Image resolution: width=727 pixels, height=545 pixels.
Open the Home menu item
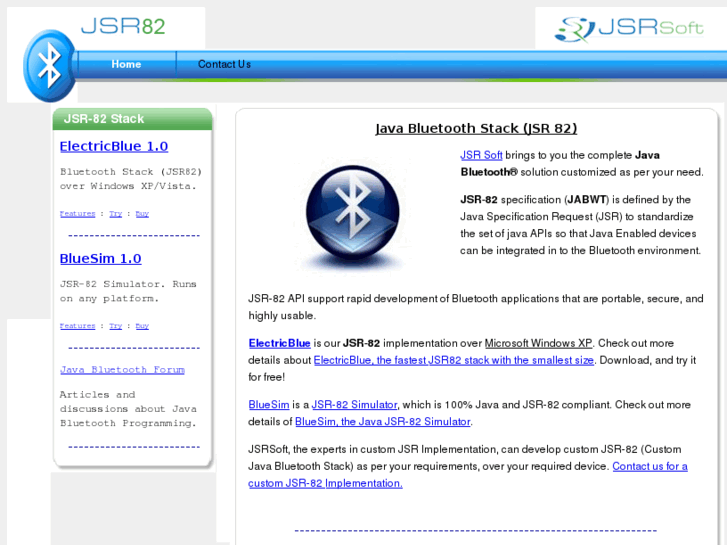click(126, 64)
